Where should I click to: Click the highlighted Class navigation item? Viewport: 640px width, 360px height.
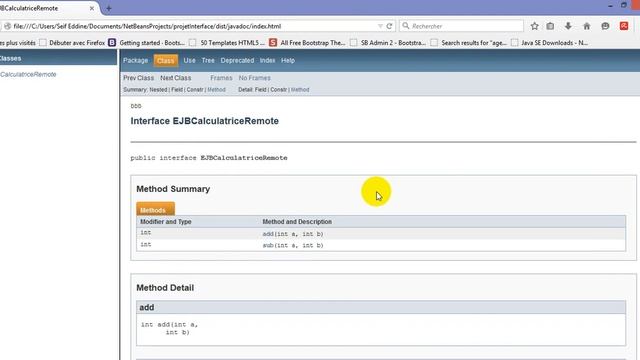[x=165, y=60]
